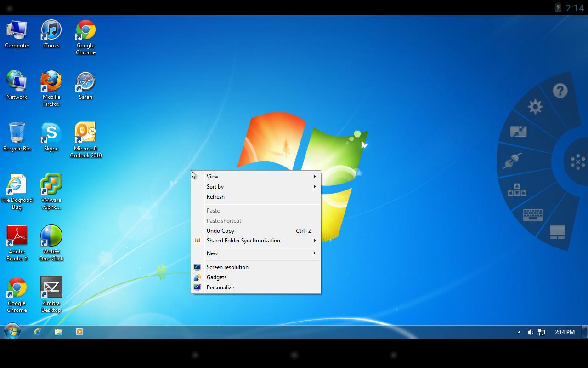
Task: Tap the disconnect plug icon in radial menu
Action: click(x=512, y=161)
